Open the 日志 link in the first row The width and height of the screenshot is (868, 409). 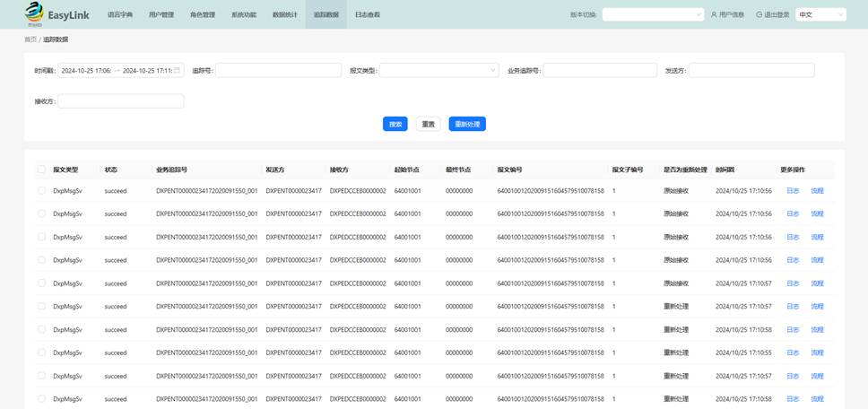[x=792, y=190]
